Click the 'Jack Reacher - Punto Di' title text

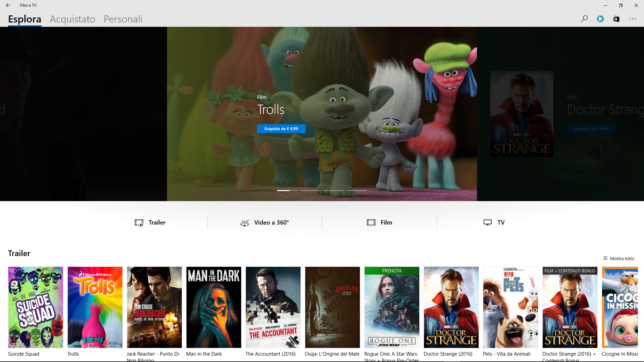(153, 354)
